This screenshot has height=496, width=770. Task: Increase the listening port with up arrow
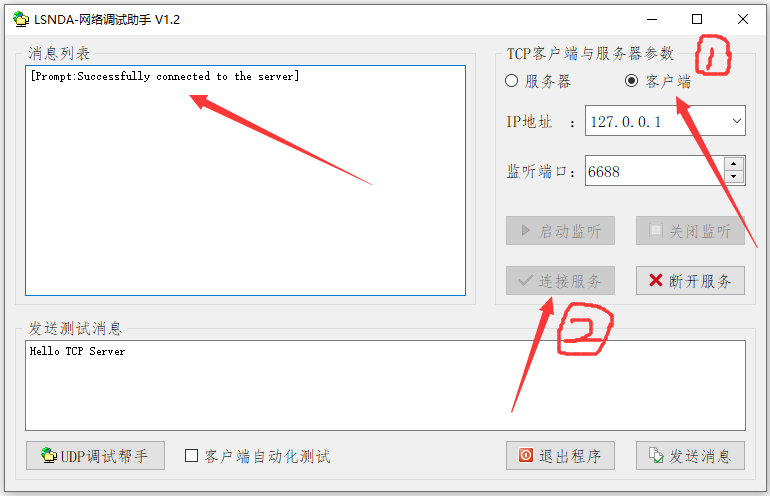pyautogui.click(x=734, y=164)
